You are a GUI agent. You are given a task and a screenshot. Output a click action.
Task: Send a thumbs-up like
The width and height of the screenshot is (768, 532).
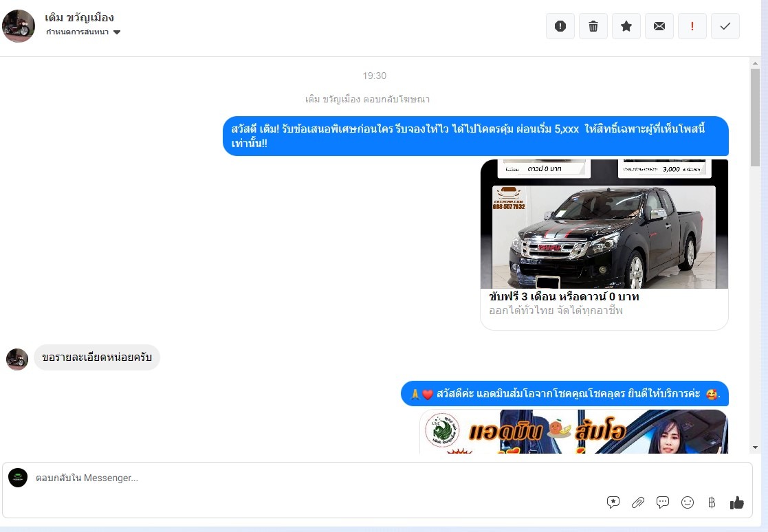[736, 502]
